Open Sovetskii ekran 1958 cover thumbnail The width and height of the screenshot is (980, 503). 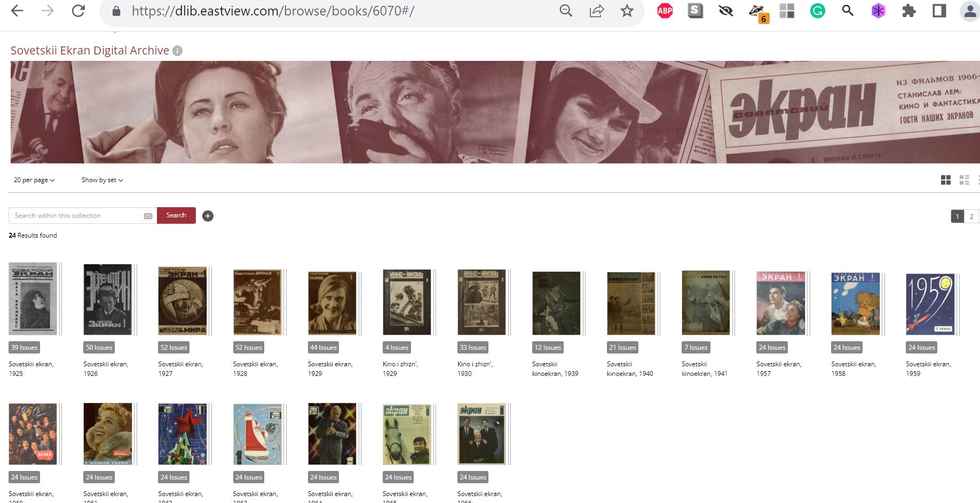pyautogui.click(x=855, y=303)
